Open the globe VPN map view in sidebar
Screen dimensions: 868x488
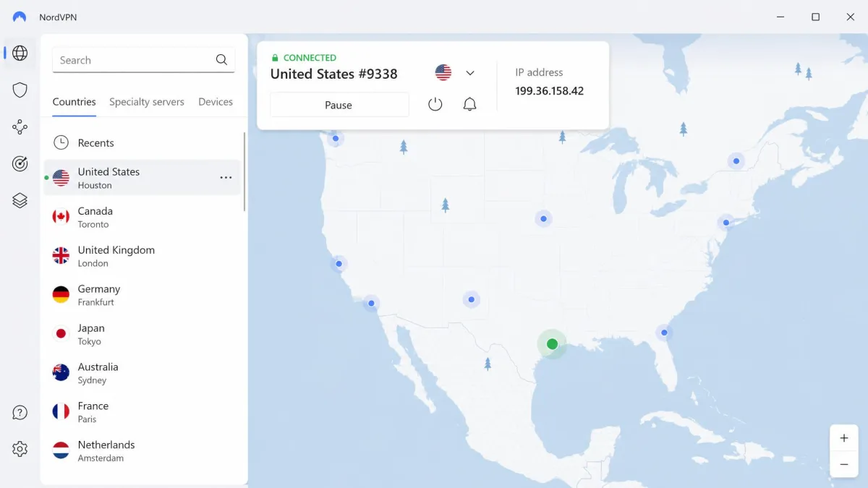(x=20, y=53)
